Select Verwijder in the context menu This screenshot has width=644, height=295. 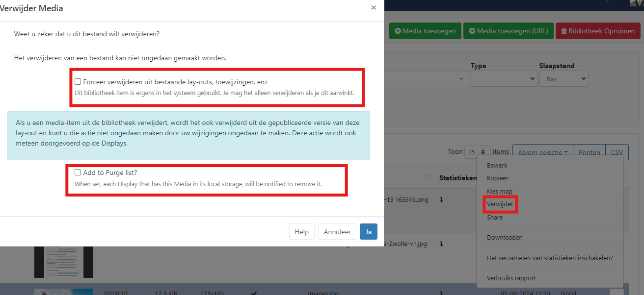[500, 204]
